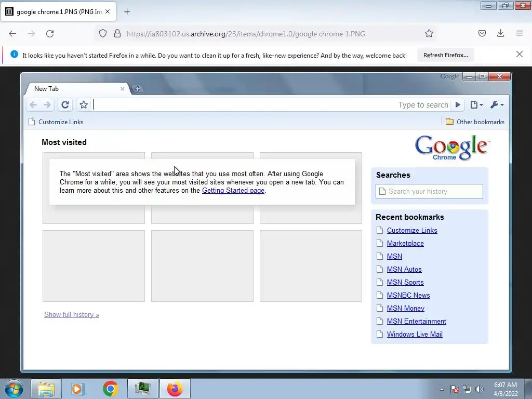The width and height of the screenshot is (532, 399).
Task: Switch to Firefox in the taskbar
Action: coord(175,389)
